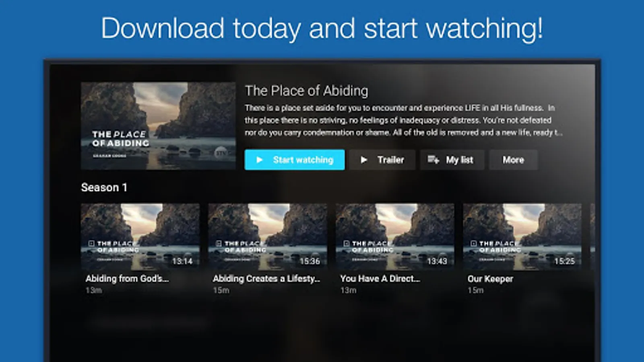Select the Season 1 heading
This screenshot has width=644, height=362.
click(104, 187)
